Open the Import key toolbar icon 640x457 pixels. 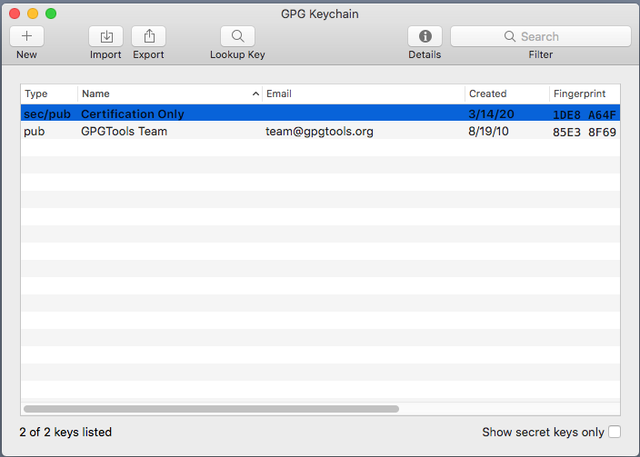[106, 36]
